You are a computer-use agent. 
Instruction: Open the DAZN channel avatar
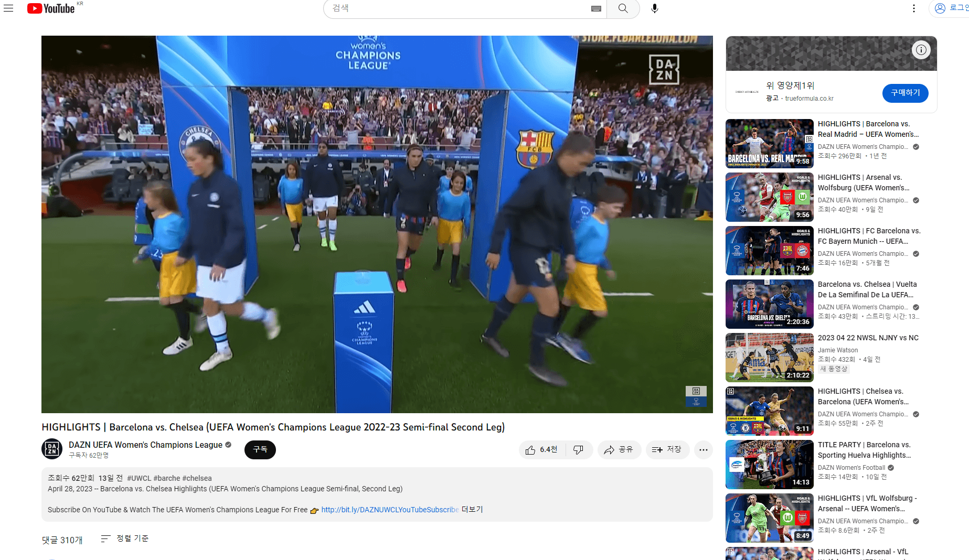pyautogui.click(x=52, y=449)
